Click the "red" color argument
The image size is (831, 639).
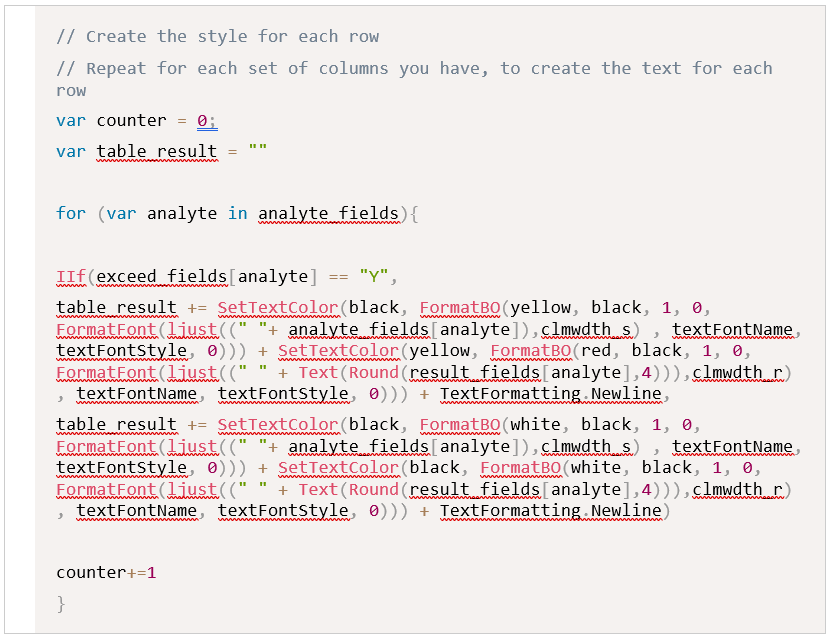(596, 351)
